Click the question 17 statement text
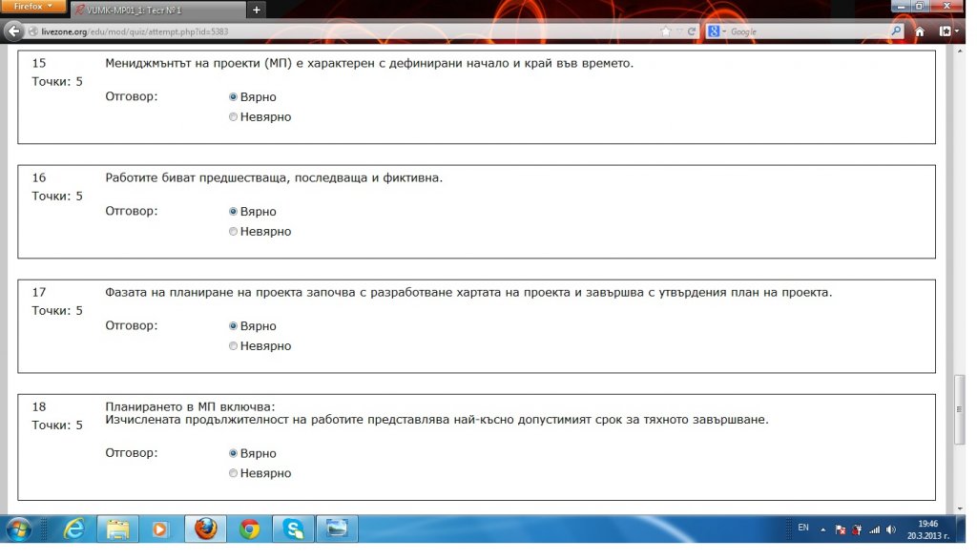The image size is (977, 560). pos(468,293)
